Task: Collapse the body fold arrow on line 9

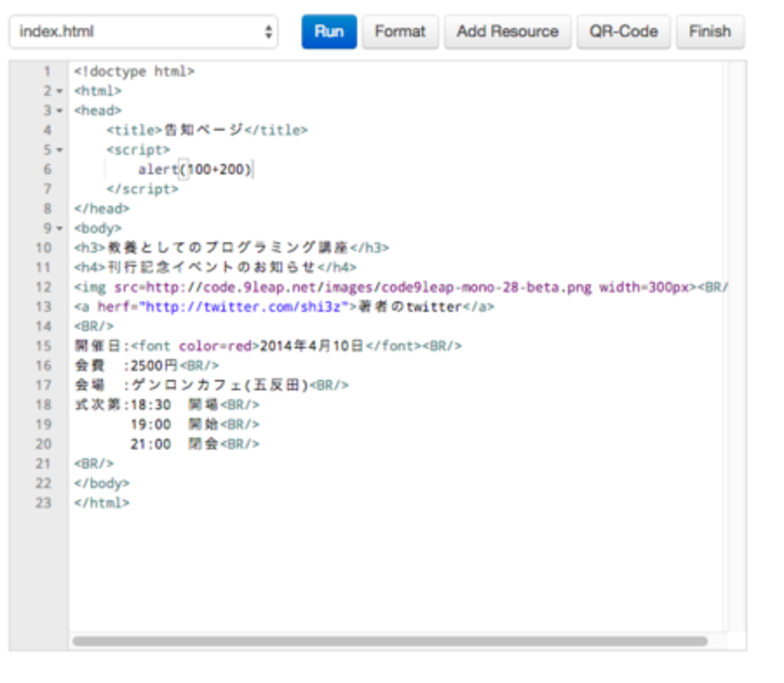Action: click(60, 229)
